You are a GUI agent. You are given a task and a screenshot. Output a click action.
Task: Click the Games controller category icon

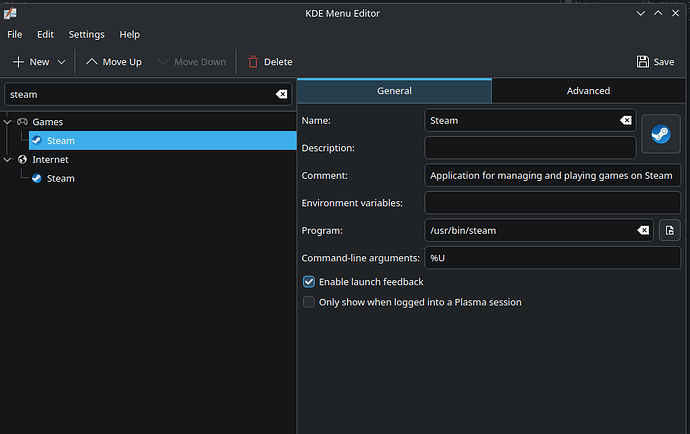[x=22, y=121]
